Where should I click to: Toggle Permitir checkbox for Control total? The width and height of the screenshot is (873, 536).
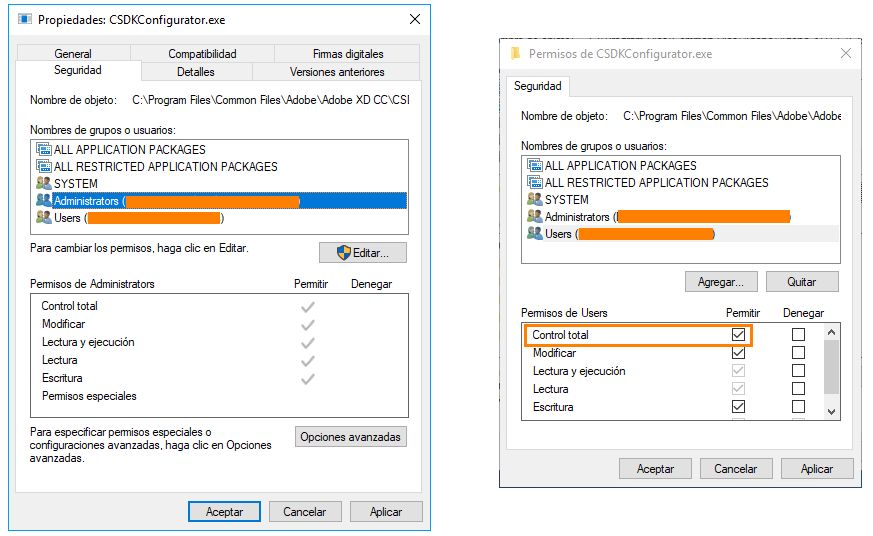tap(738, 335)
